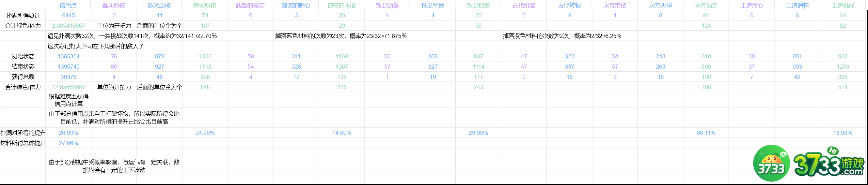This screenshot has height=185, width=868.
Task: Select the 古代引擎 header cell
Action: (x=524, y=5)
